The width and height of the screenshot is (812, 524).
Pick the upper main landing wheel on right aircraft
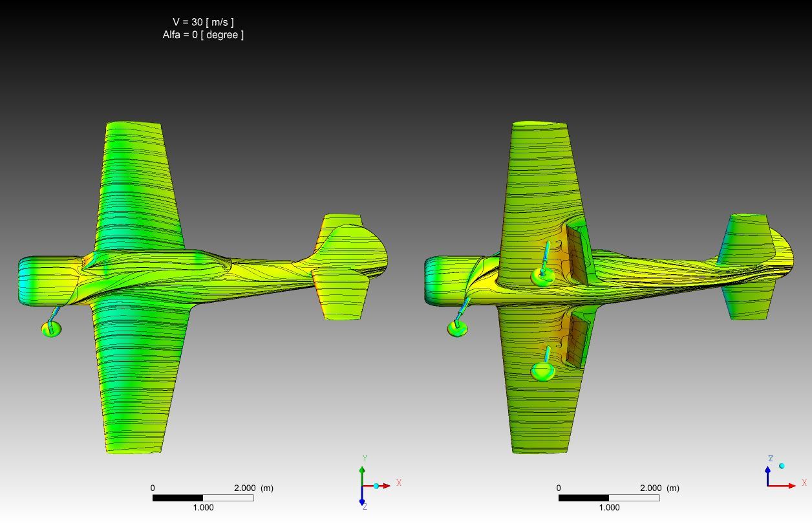click(x=542, y=277)
